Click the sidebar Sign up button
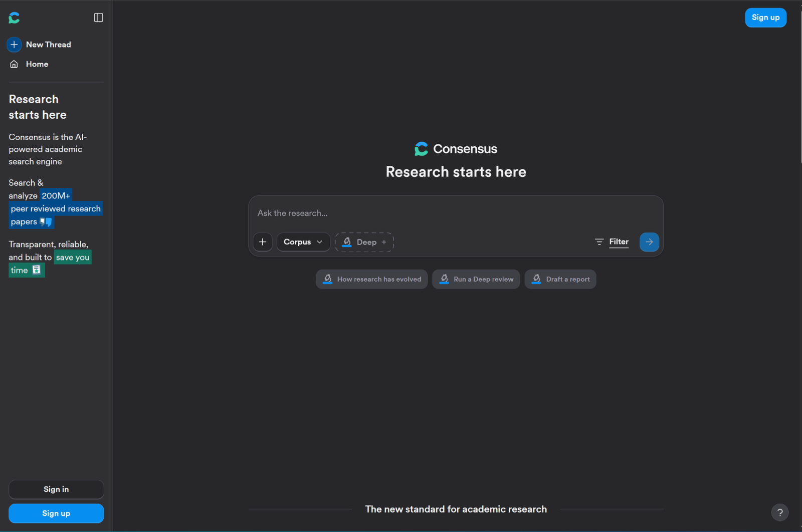 (56, 513)
